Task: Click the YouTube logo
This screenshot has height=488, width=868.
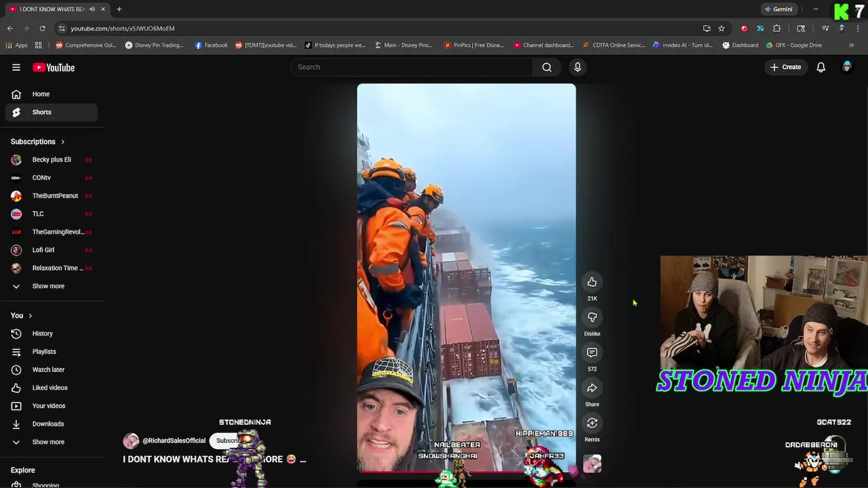Action: (x=54, y=67)
